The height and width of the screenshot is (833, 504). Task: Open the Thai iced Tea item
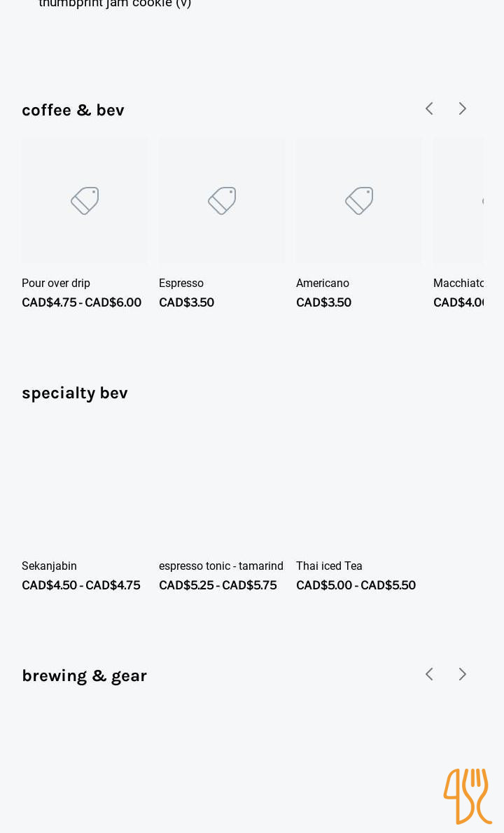[x=329, y=566]
